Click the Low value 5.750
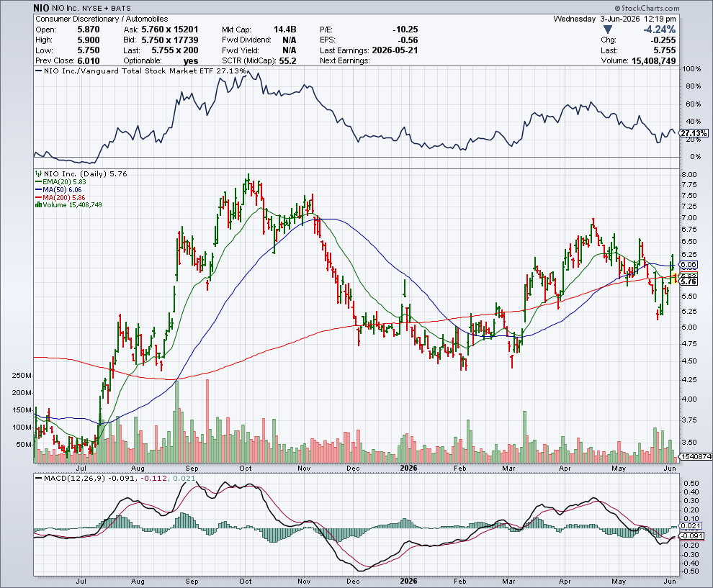The height and width of the screenshot is (588, 713). [x=88, y=50]
